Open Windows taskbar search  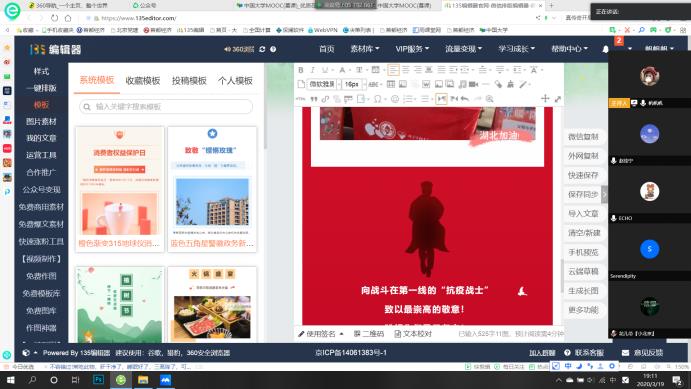(x=32, y=380)
